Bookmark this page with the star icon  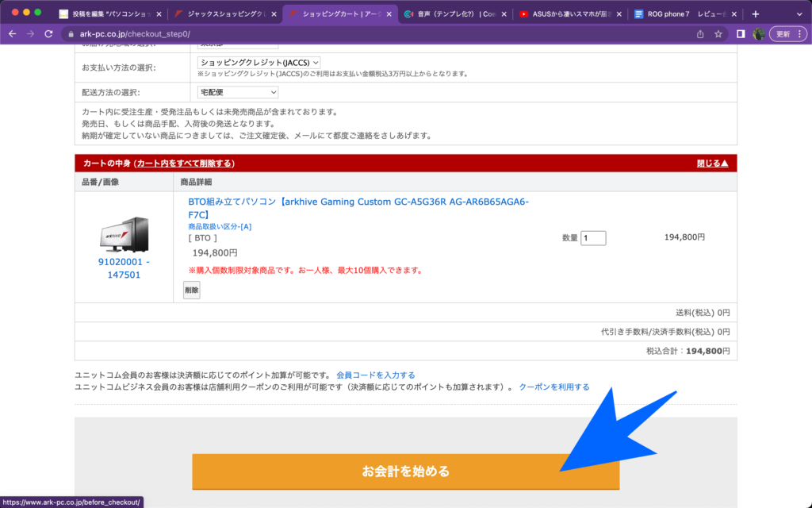718,34
